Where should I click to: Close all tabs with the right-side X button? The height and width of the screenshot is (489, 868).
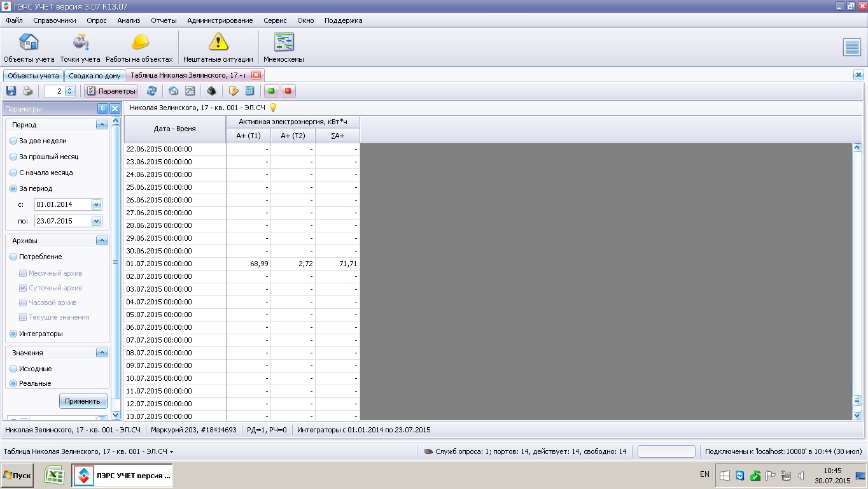(858, 75)
